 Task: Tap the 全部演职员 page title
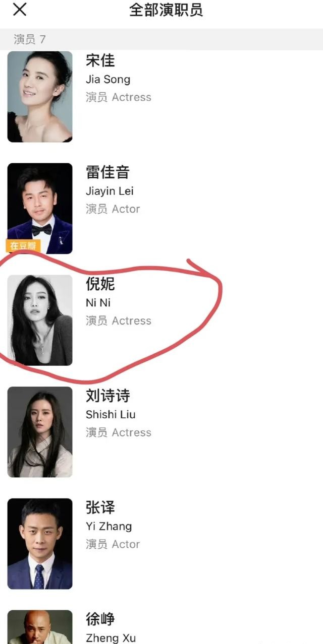[166, 10]
